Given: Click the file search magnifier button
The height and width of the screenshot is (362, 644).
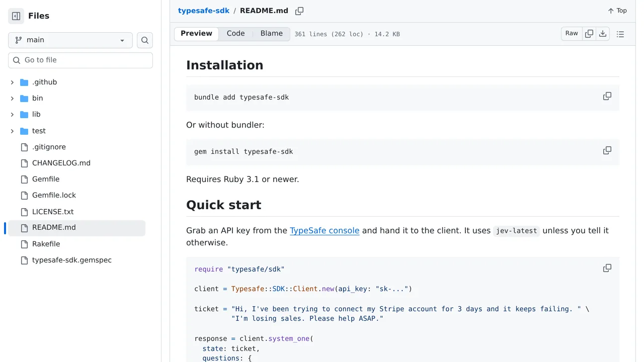Looking at the screenshot, I should 145,40.
